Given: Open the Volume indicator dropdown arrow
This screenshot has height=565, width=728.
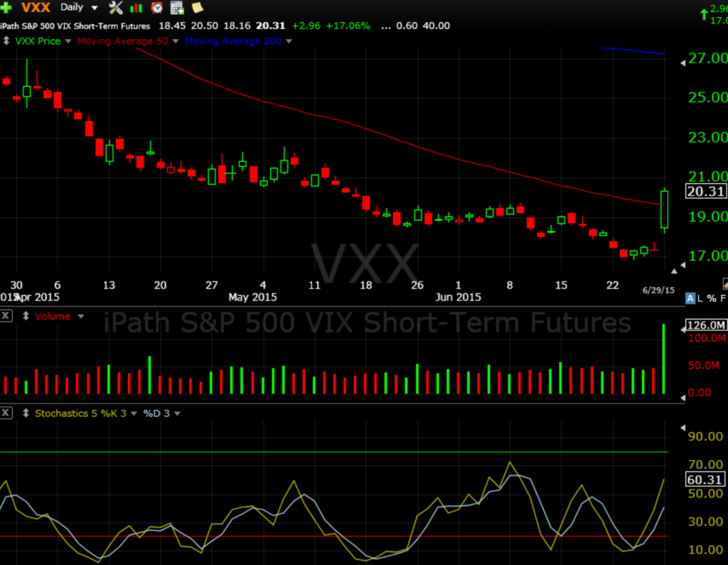Looking at the screenshot, I should click(81, 317).
